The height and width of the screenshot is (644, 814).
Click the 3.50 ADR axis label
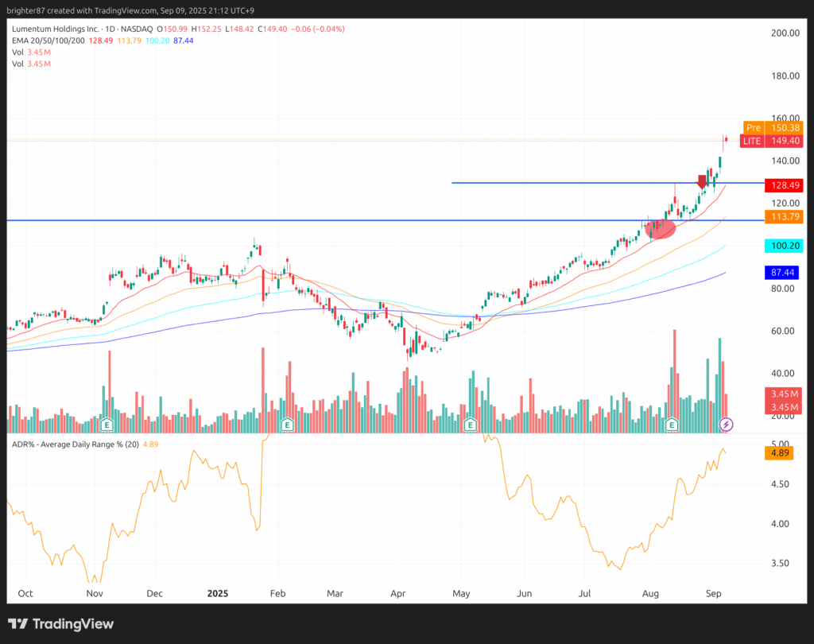click(x=780, y=563)
